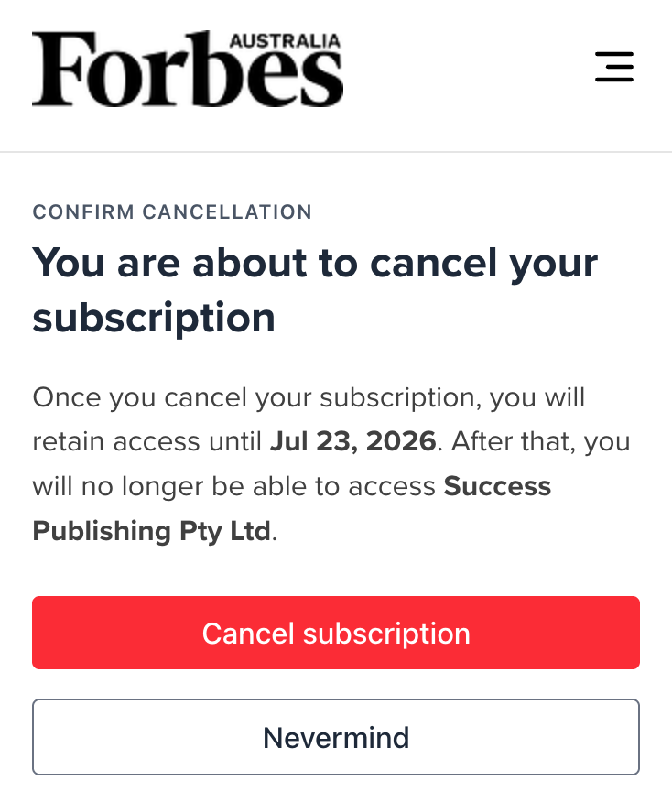Click the bold date Jul 23, 2026
Image resolution: width=672 pixels, height=802 pixels.
point(352,441)
